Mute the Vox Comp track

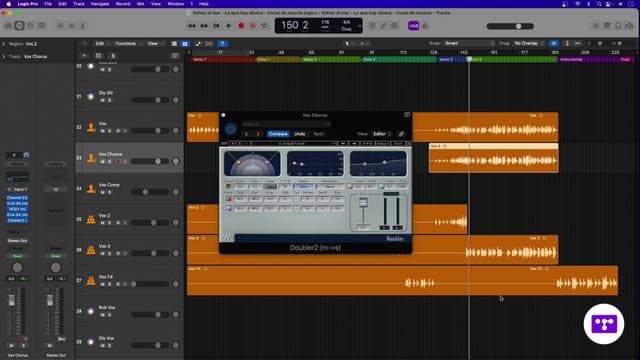pyautogui.click(x=102, y=192)
